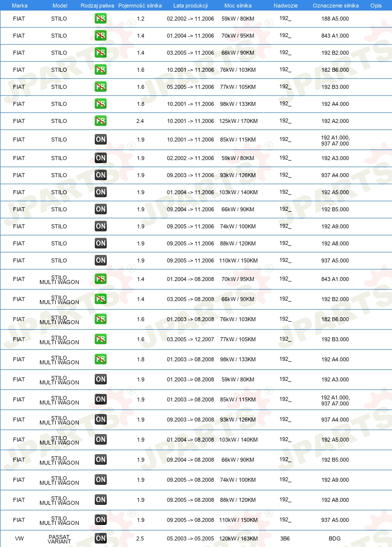Click the engine capacity '2.4' cell

pos(140,121)
